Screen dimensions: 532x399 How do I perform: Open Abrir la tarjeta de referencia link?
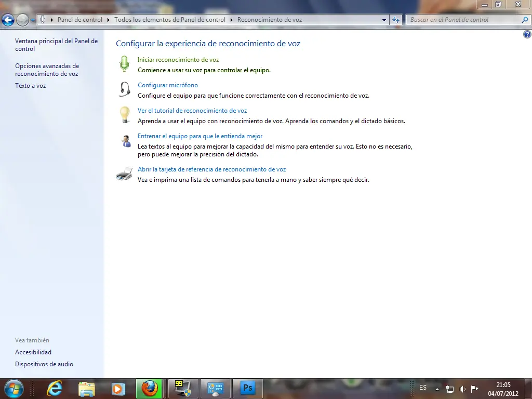pyautogui.click(x=212, y=169)
